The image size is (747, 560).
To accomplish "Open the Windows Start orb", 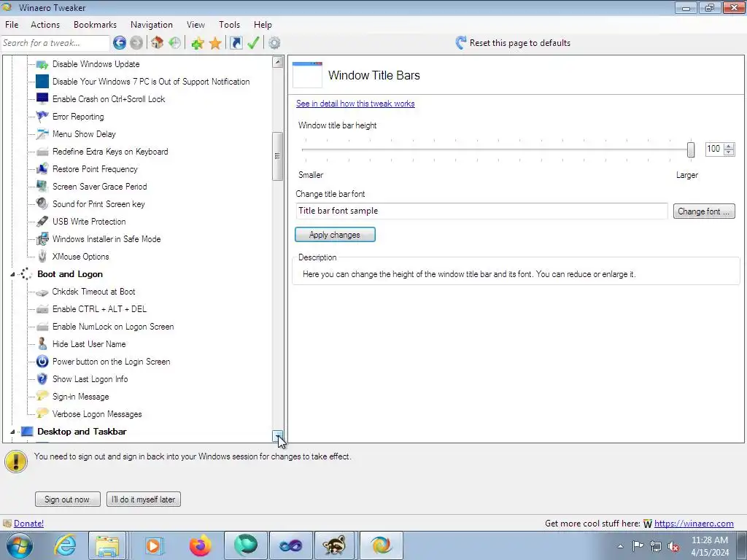I will coord(20,545).
